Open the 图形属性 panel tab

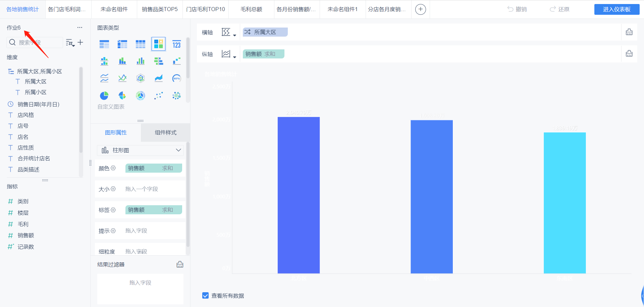pyautogui.click(x=116, y=132)
